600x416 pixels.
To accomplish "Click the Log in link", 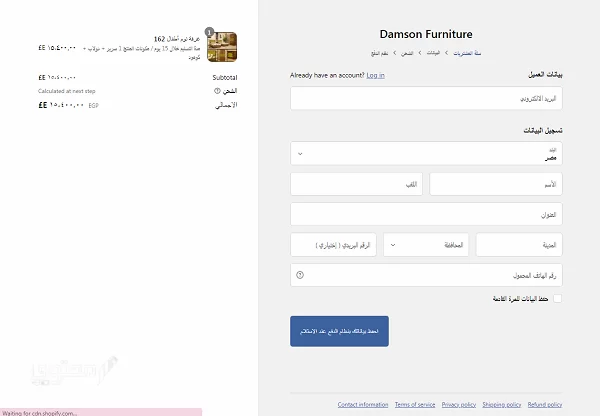I will [x=375, y=75].
